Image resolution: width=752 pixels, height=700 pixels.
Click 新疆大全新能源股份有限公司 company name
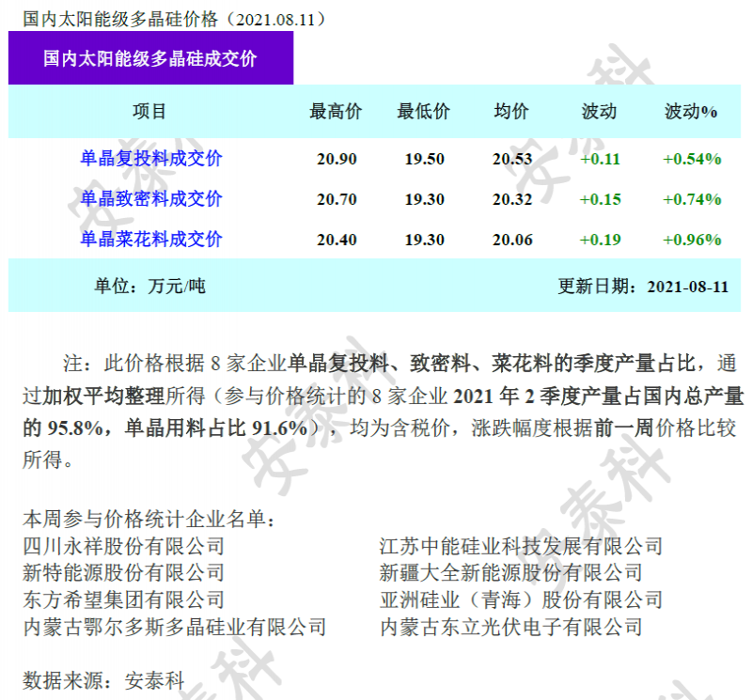(510, 572)
